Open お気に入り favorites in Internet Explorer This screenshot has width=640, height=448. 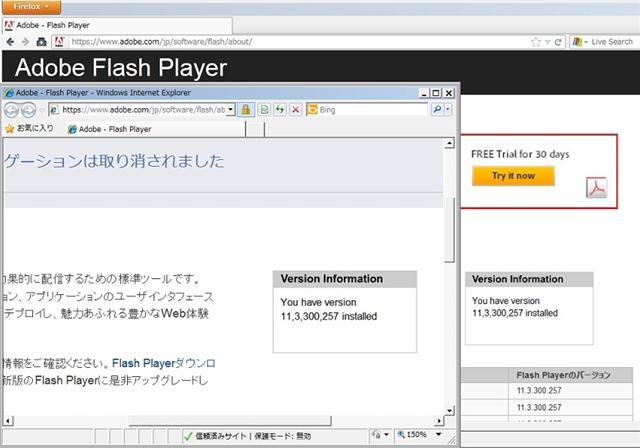coord(29,129)
